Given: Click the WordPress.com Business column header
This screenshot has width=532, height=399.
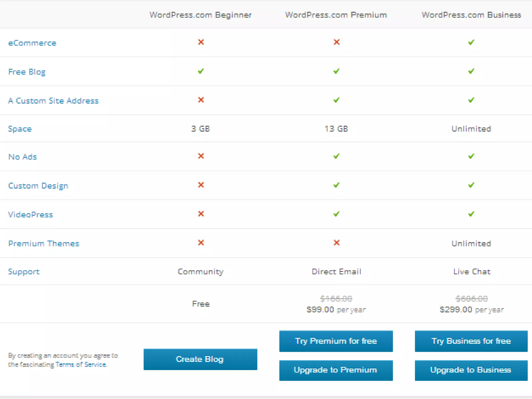Looking at the screenshot, I should click(x=471, y=15).
